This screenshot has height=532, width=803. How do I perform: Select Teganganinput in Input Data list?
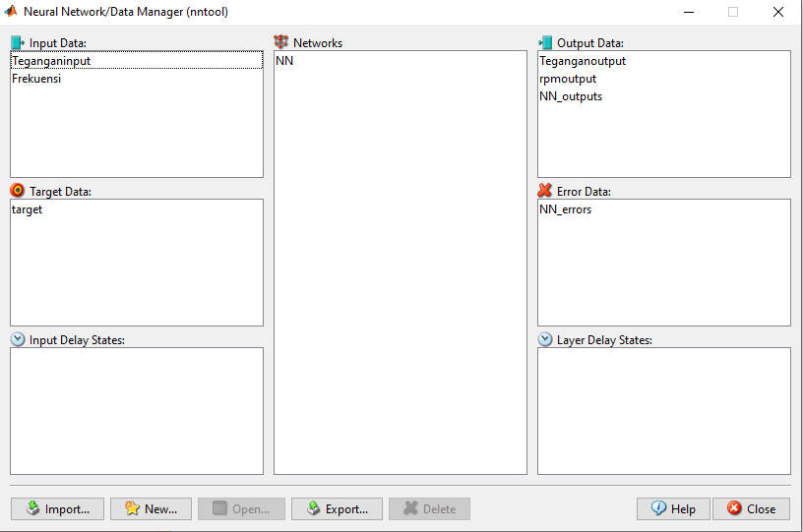137,60
